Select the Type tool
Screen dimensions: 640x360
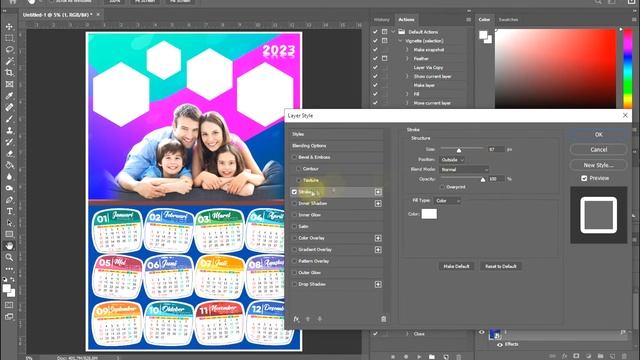pyautogui.click(x=9, y=211)
